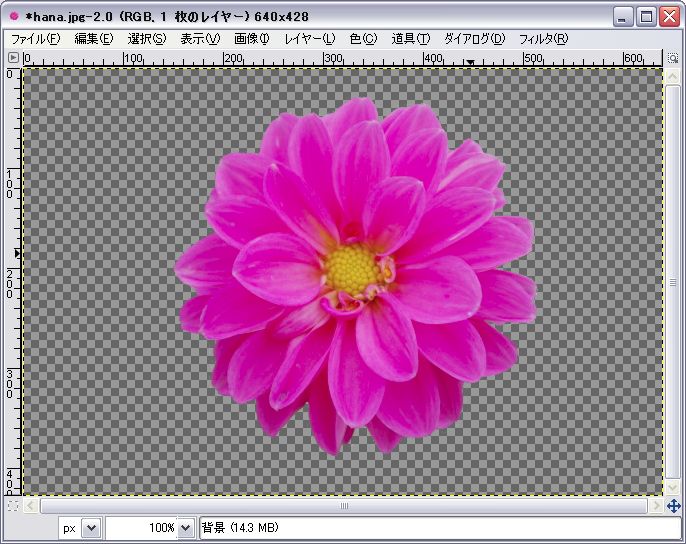Open the 道具(T) menu
The height and width of the screenshot is (544, 686).
point(410,39)
